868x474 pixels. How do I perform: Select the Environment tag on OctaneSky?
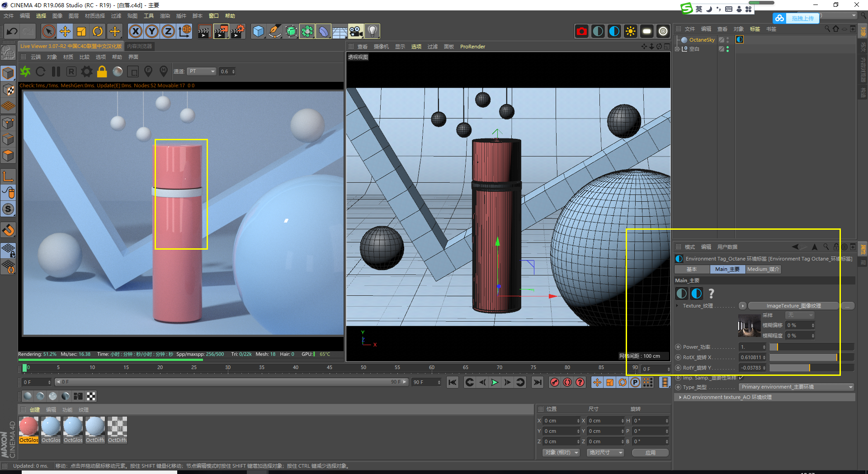740,40
